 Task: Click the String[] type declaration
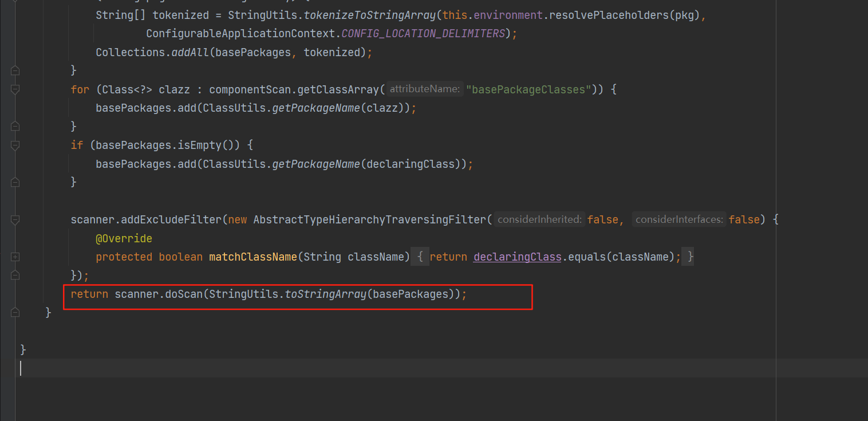(x=121, y=15)
